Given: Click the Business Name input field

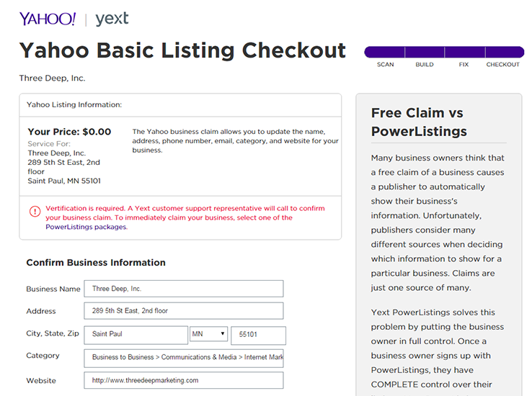Looking at the screenshot, I should click(x=183, y=289).
